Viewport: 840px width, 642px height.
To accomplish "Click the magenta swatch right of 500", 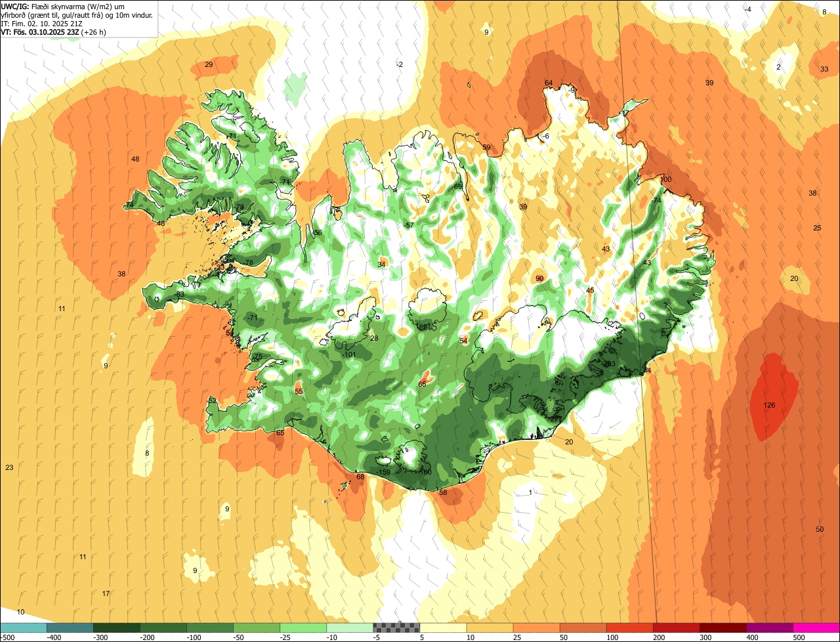I will click(x=816, y=628).
